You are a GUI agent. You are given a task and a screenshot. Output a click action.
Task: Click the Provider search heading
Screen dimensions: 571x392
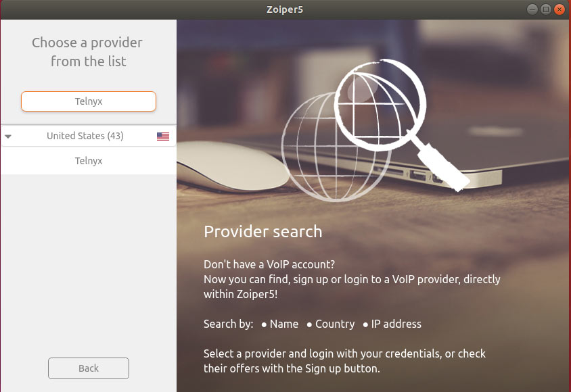pyautogui.click(x=263, y=232)
